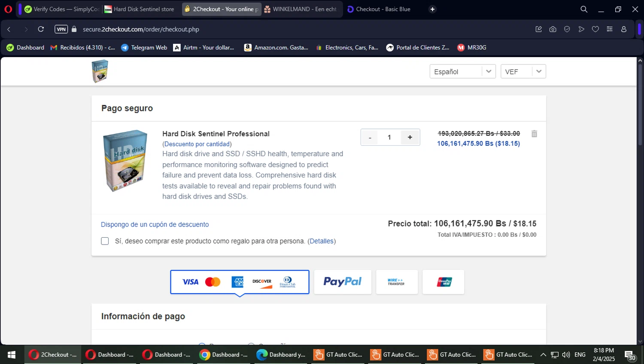This screenshot has width=644, height=364.
Task: Open Dashboard bookmark
Action: pos(25,47)
